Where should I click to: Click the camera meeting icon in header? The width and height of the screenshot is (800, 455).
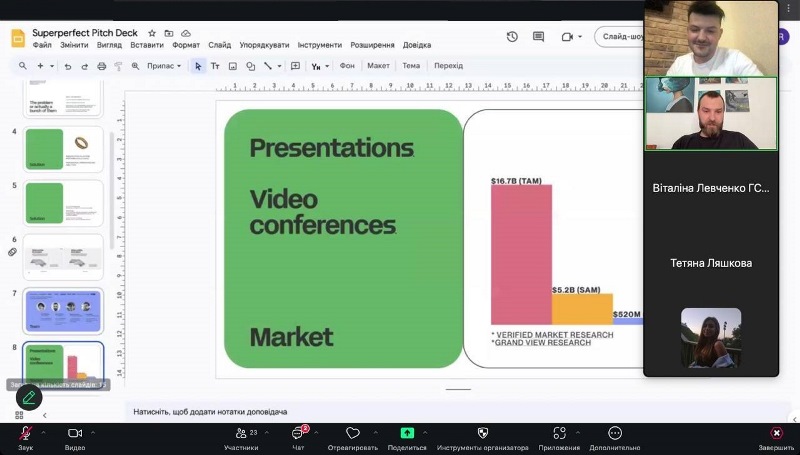click(x=567, y=37)
